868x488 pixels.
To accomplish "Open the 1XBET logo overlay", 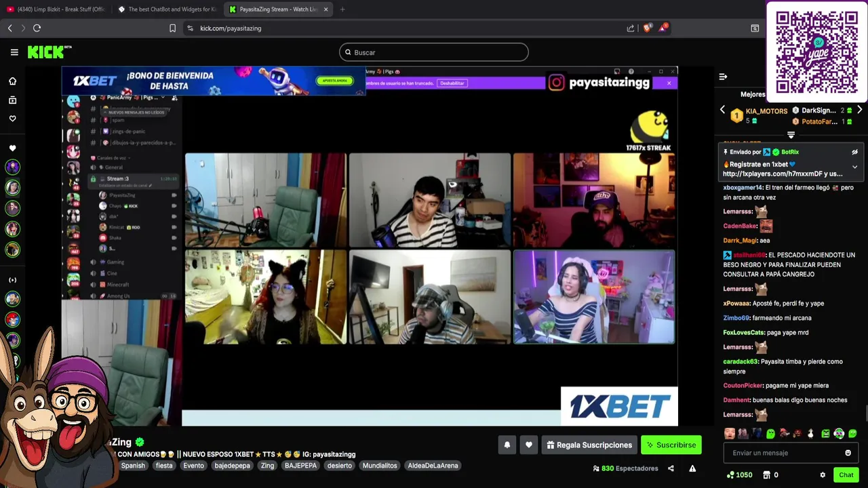I will 619,406.
